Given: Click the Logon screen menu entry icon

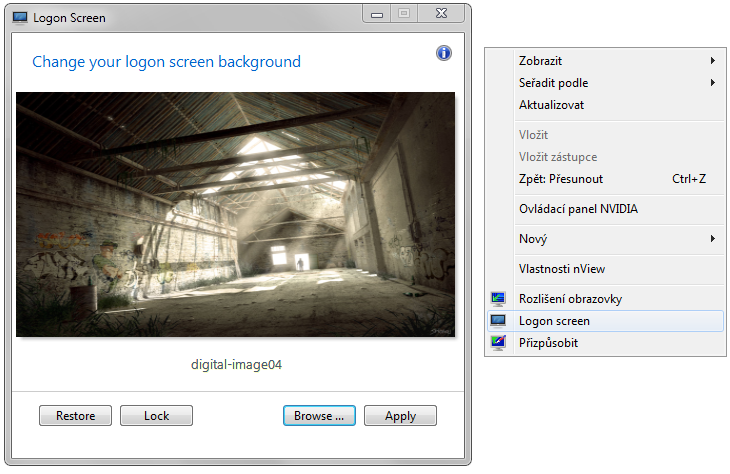Looking at the screenshot, I should (498, 321).
